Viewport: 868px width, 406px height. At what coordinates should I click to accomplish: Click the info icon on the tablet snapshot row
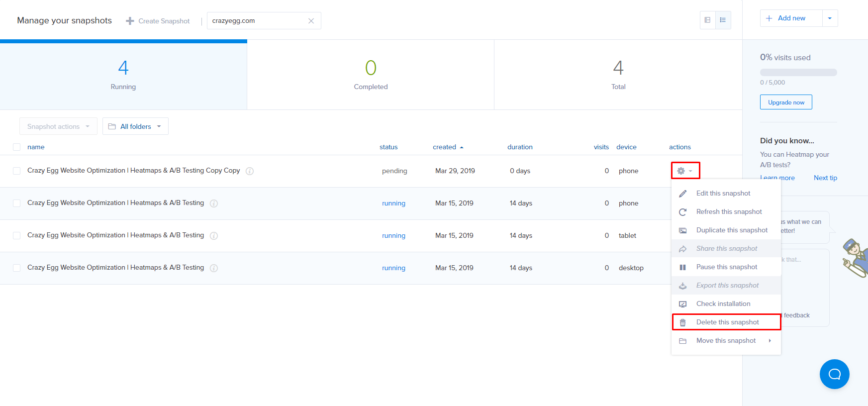(214, 236)
